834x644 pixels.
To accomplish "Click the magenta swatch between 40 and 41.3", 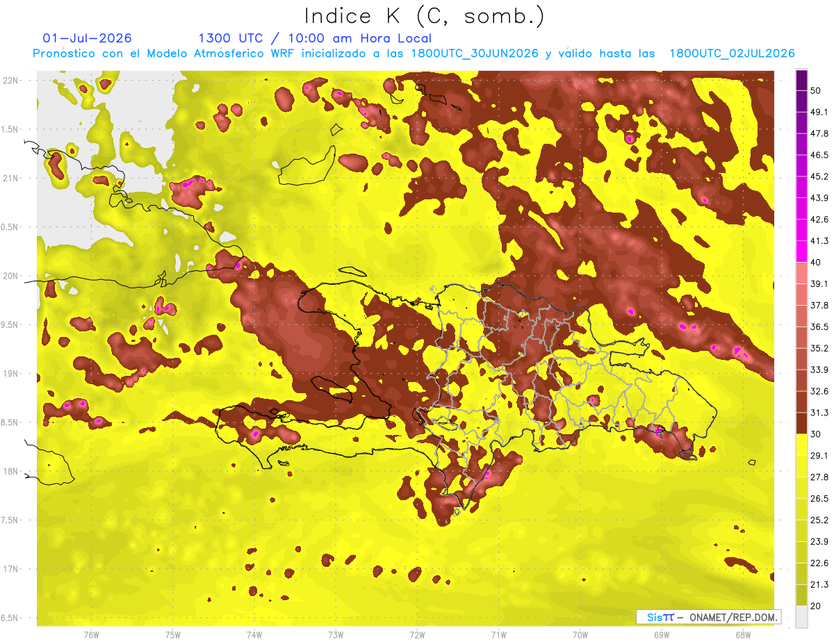I will 801,251.
